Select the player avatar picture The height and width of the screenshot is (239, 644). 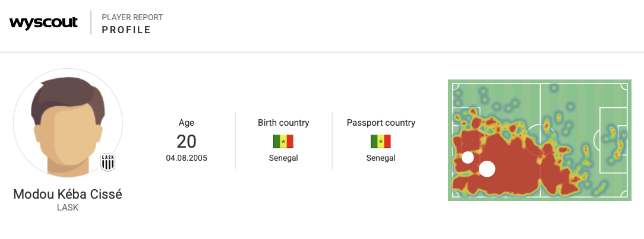[68, 123]
